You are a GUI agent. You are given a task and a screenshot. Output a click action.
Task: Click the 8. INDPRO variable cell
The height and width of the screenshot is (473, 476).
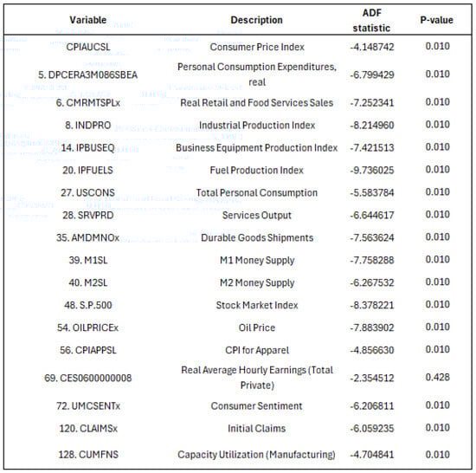coord(88,125)
